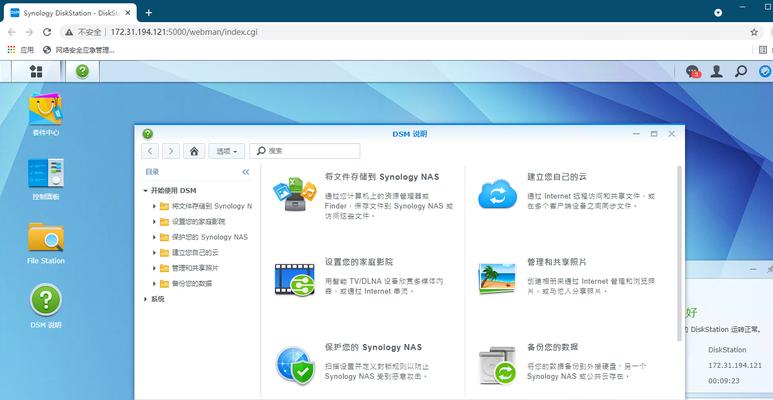
Task: Reload the page in Chrome
Action: click(47, 32)
